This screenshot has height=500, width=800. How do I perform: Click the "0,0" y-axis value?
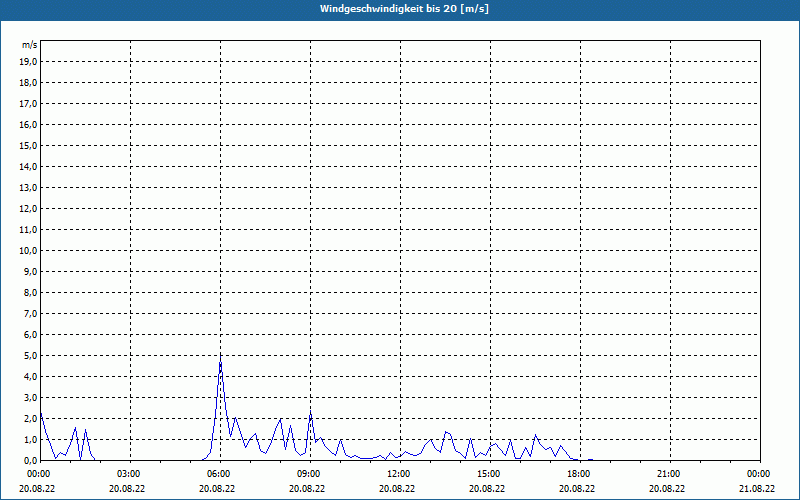(31, 460)
